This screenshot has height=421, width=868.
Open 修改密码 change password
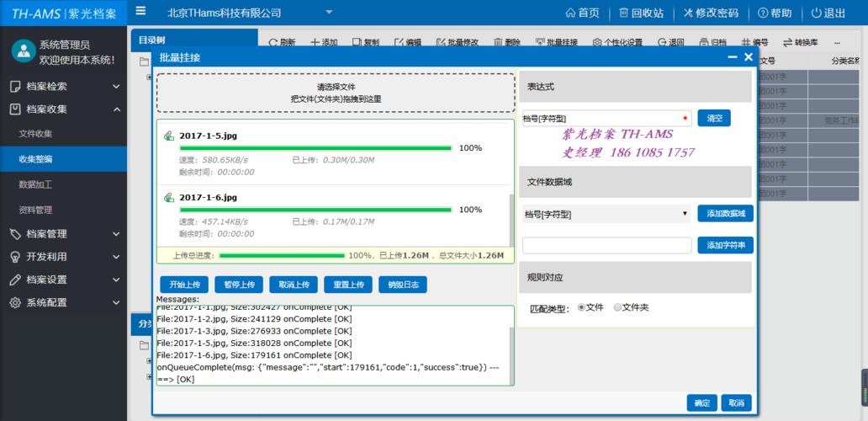711,13
